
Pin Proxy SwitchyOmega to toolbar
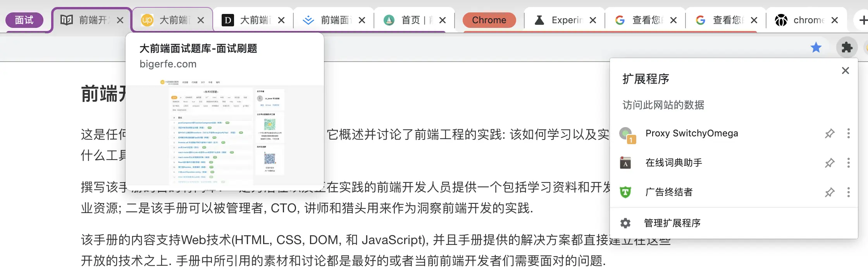pyautogui.click(x=830, y=134)
